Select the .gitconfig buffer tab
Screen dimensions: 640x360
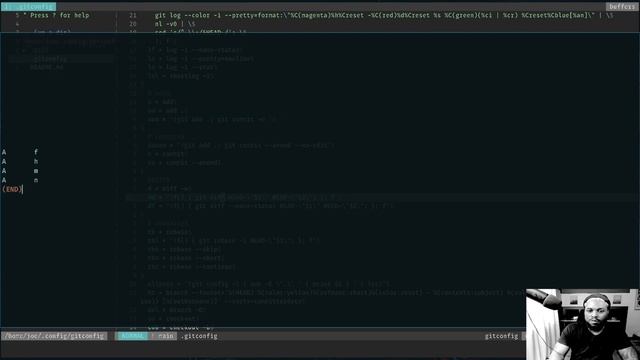click(x=28, y=7)
